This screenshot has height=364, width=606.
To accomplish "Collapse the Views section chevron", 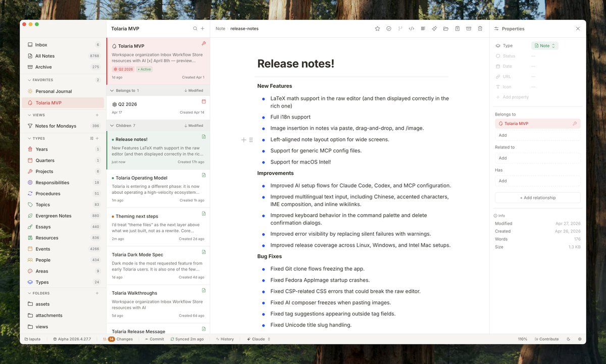I will 29,115.
